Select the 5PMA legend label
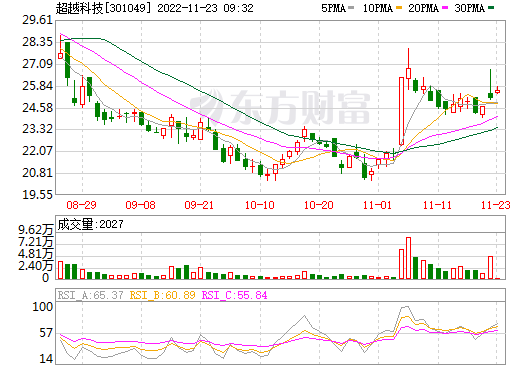The height and width of the screenshot is (365, 520). point(333,8)
